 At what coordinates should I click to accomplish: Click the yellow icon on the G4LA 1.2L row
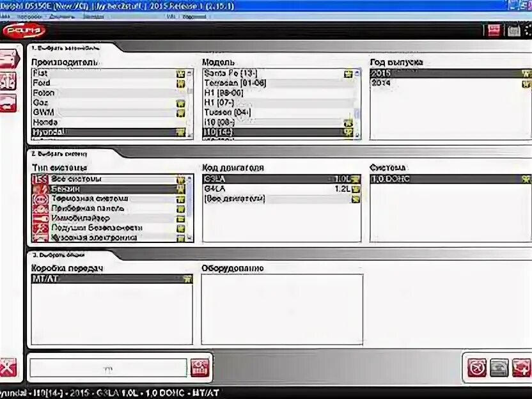pyautogui.click(x=356, y=189)
